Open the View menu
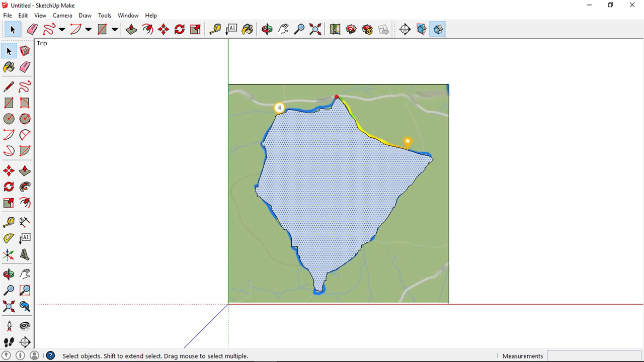644x362 pixels. [40, 16]
